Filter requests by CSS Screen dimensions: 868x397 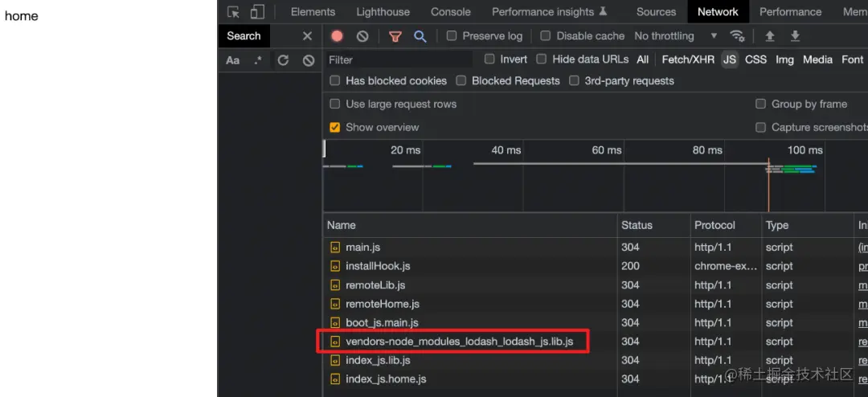[755, 59]
